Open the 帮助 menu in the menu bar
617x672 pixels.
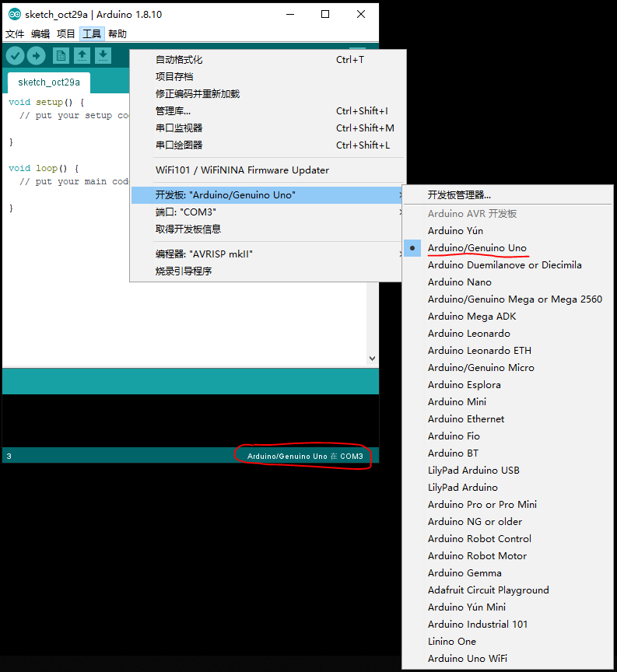[x=117, y=34]
